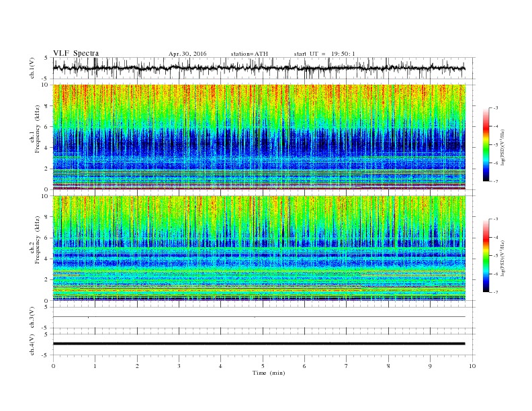The image size is (532, 411).
Task: Click the "-5" tick of the ch.4 axis
Action: (x=46, y=355)
